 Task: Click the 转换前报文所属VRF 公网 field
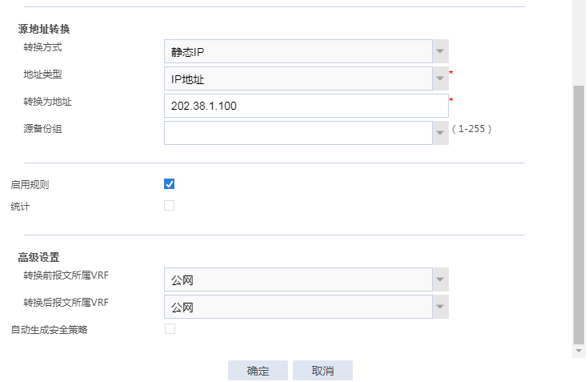(298, 279)
